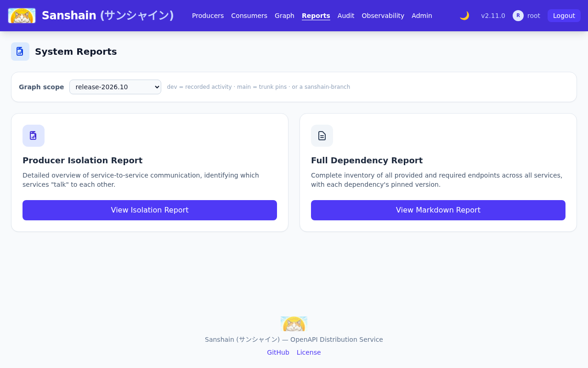The width and height of the screenshot is (588, 368).
Task: Click the System Reports heading text
Action: coord(76,52)
